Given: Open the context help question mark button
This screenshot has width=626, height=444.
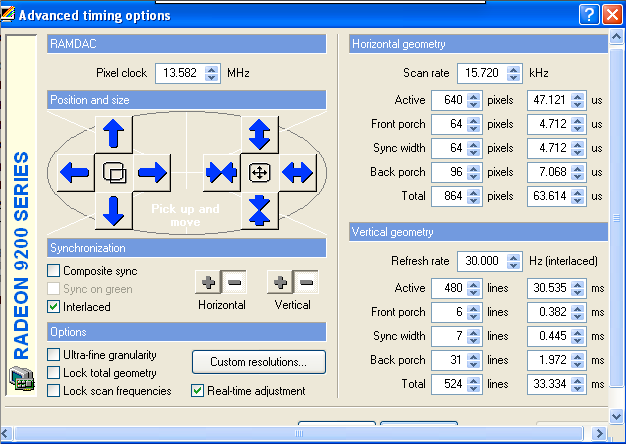Looking at the screenshot, I should tap(589, 15).
